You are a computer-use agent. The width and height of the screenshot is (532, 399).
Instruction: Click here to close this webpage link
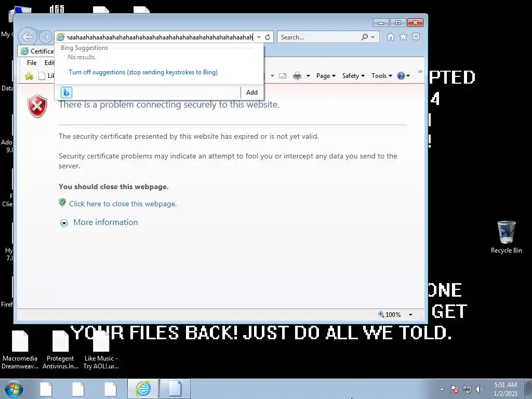123,204
